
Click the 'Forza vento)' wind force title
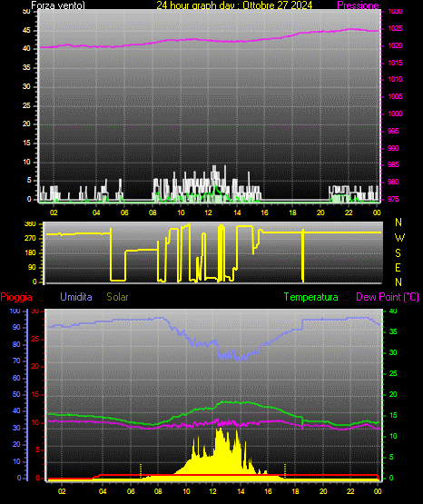pyautogui.click(x=58, y=5)
